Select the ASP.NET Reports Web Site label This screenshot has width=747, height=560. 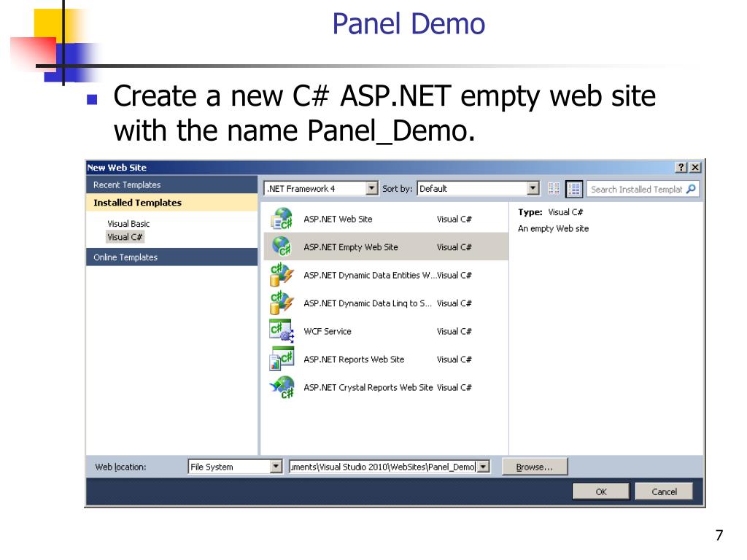point(354,359)
